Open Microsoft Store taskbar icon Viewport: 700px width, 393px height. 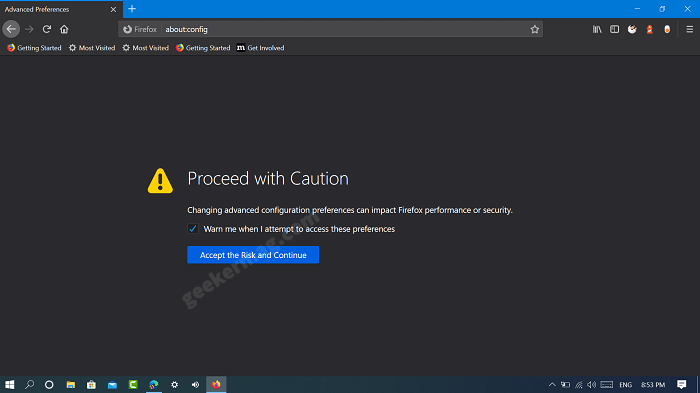pyautogui.click(x=92, y=385)
